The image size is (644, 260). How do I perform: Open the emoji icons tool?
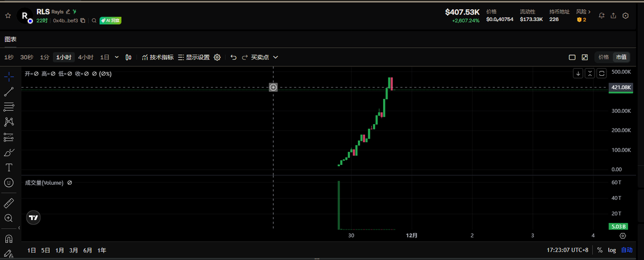tap(9, 183)
